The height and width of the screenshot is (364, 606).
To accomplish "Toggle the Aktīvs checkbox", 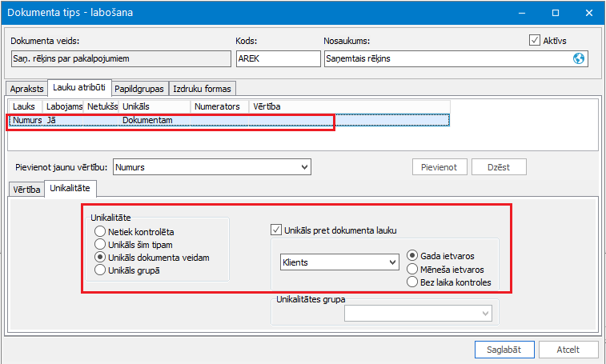I will click(x=535, y=40).
